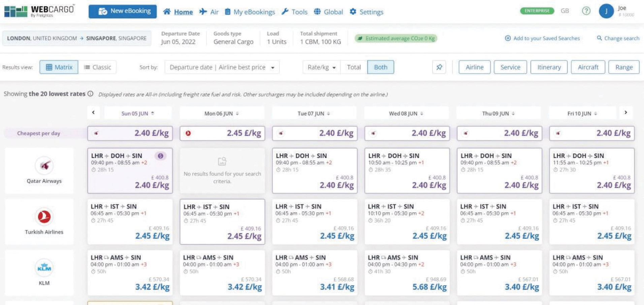
Task: Click the estimated CO2e badge
Action: pos(396,38)
